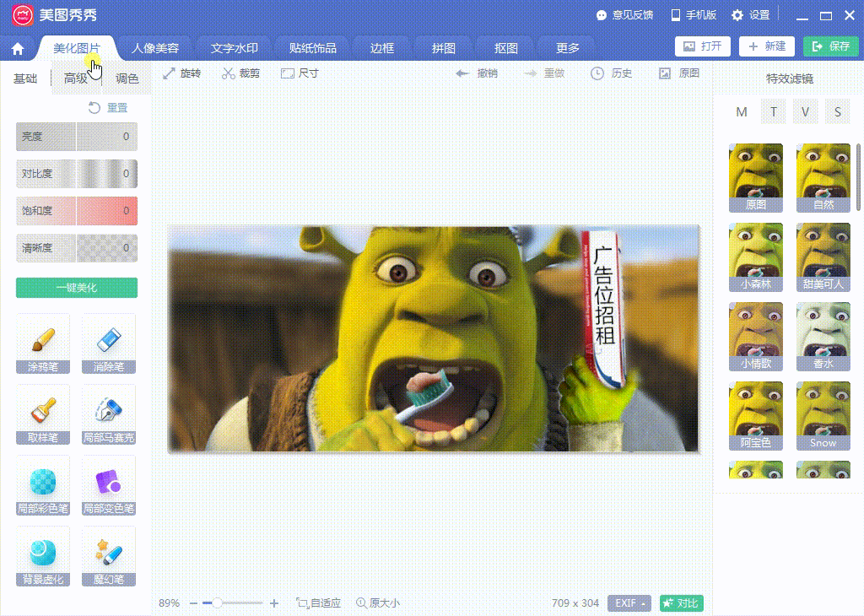Viewport: 864px width, 616px height.
Task: Undo with the 撤销 button
Action: coord(478,73)
